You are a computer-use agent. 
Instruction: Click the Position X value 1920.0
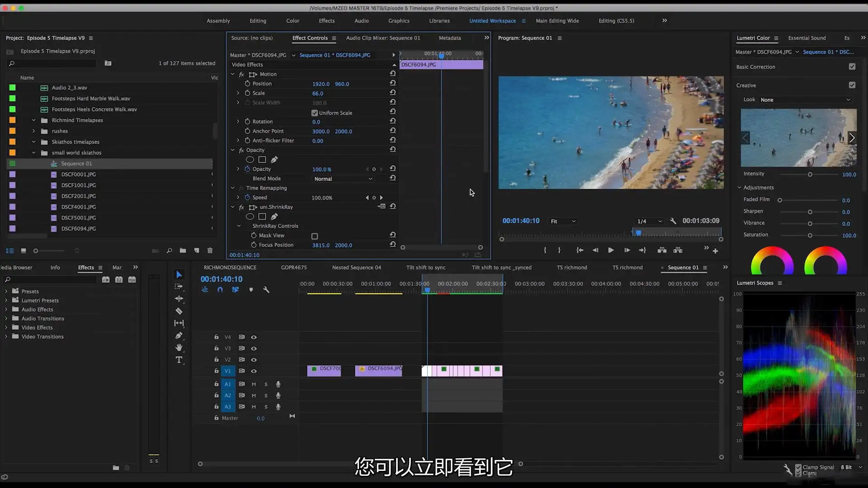pyautogui.click(x=321, y=84)
